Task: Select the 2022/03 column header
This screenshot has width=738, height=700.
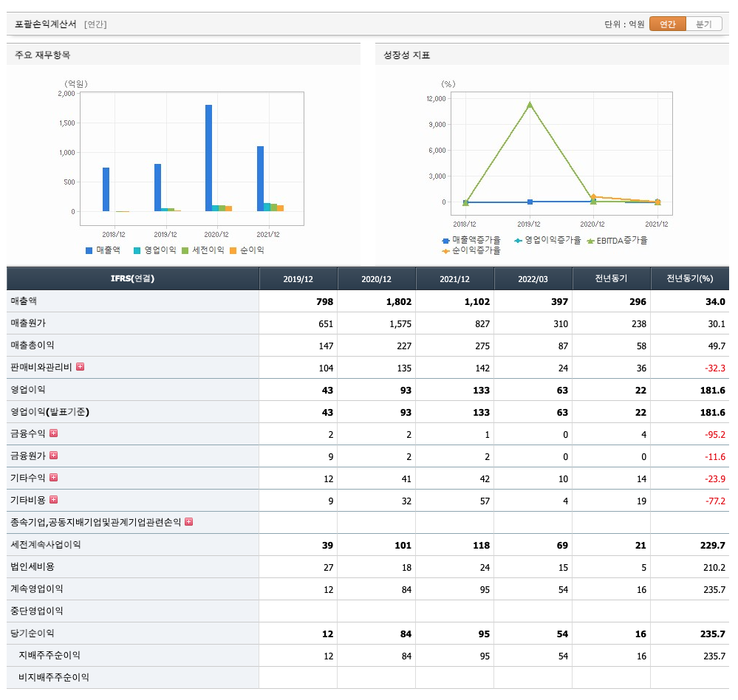Action: 533,279
